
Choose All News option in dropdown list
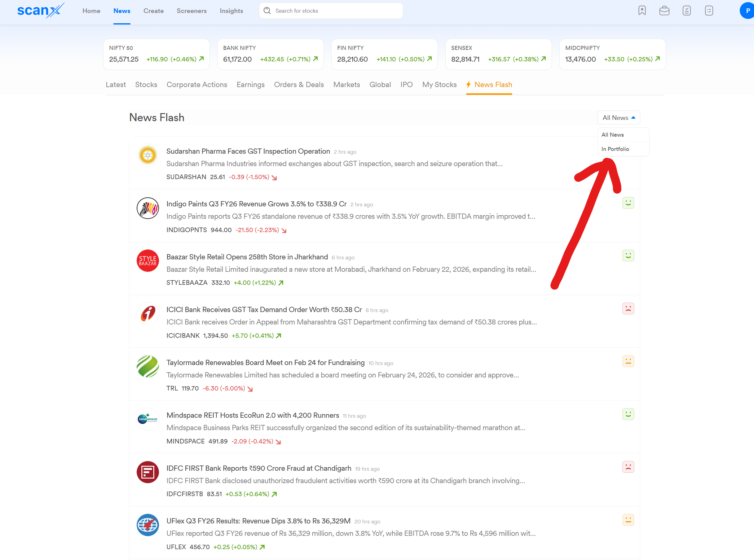612,135
